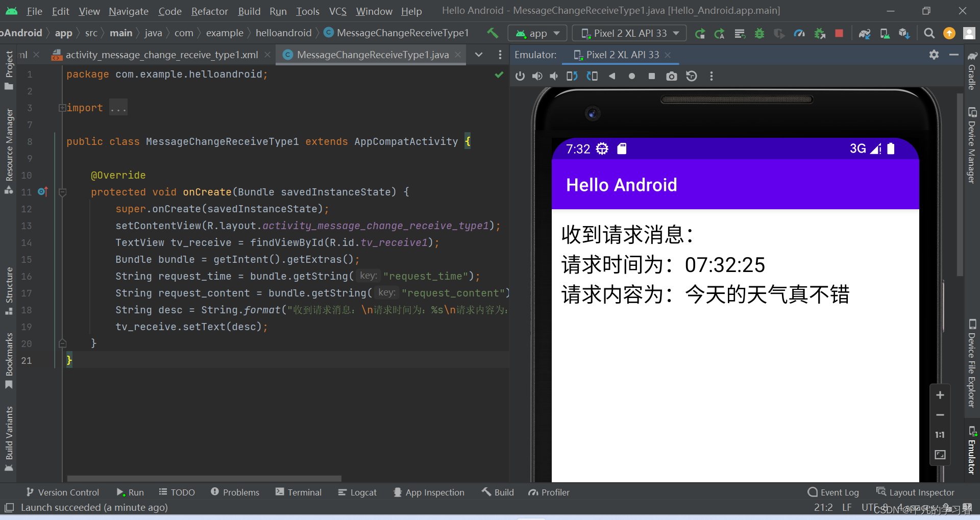Viewport: 980px width, 520px height.
Task: Stop the running app
Action: click(839, 33)
